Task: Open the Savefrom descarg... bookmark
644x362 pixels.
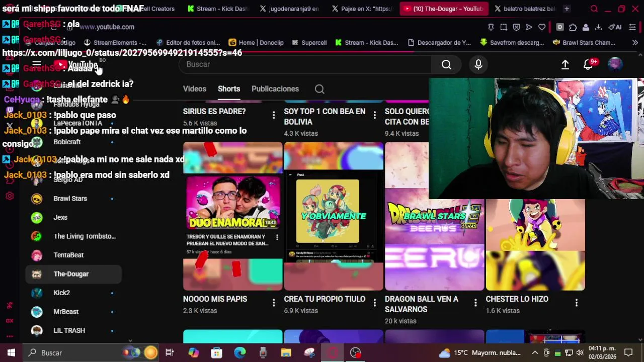Action: pos(512,43)
